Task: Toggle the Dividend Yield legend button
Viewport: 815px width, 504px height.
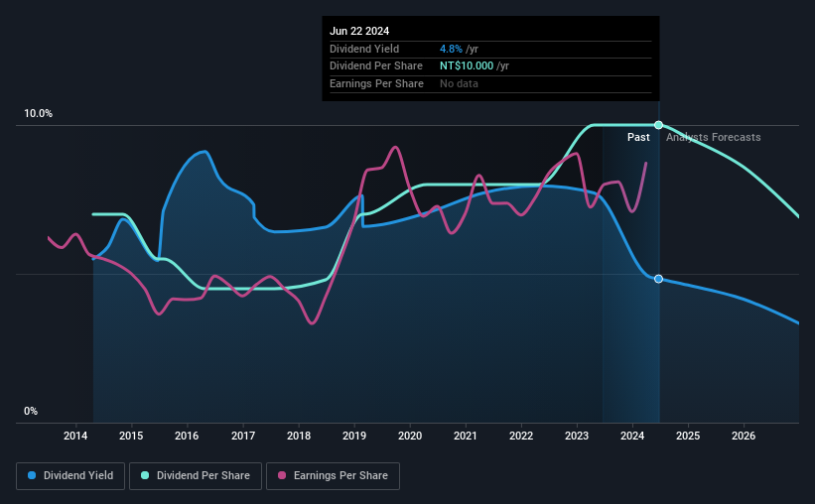Action: point(70,476)
